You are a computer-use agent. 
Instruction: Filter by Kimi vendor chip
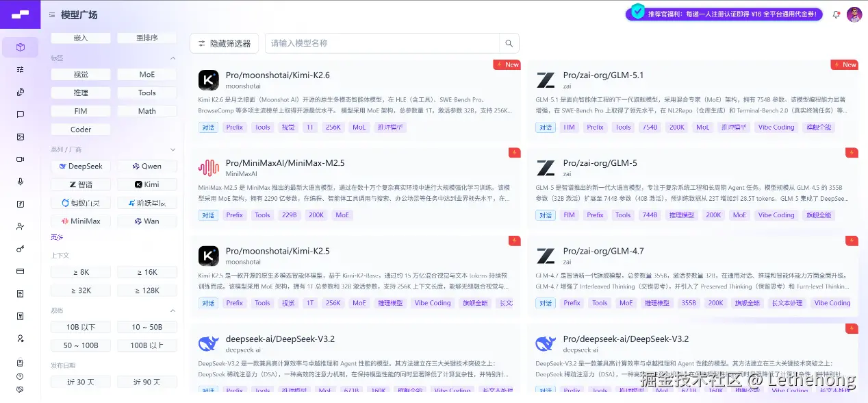pos(147,184)
